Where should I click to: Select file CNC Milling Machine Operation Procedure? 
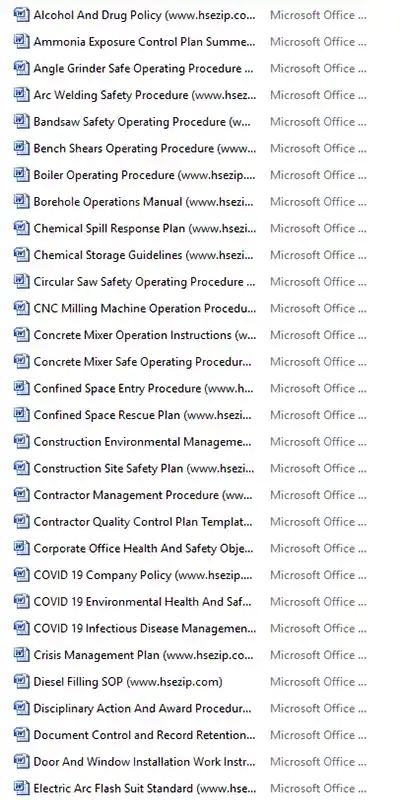[145, 308]
